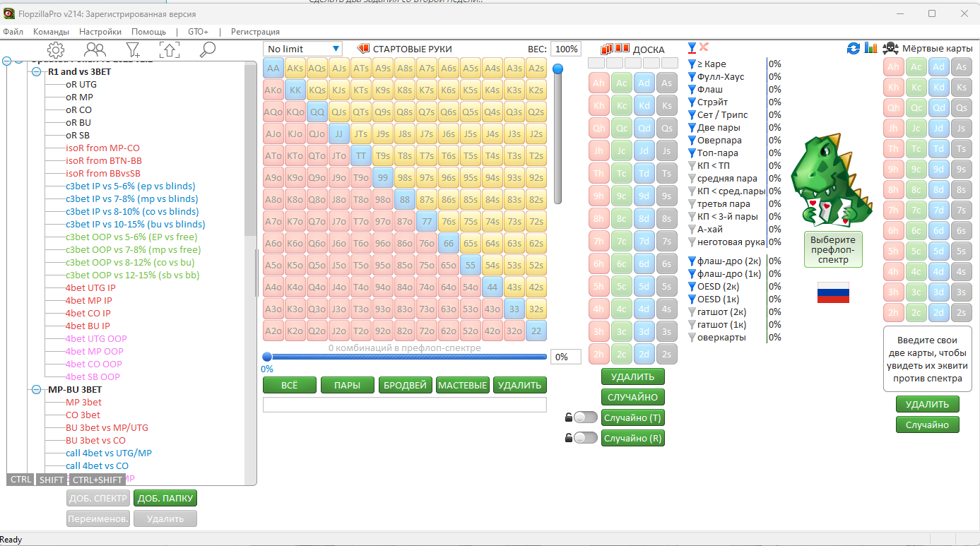Viewport: 980px width, 546px height.
Task: Open the Помощь menu
Action: (x=148, y=32)
